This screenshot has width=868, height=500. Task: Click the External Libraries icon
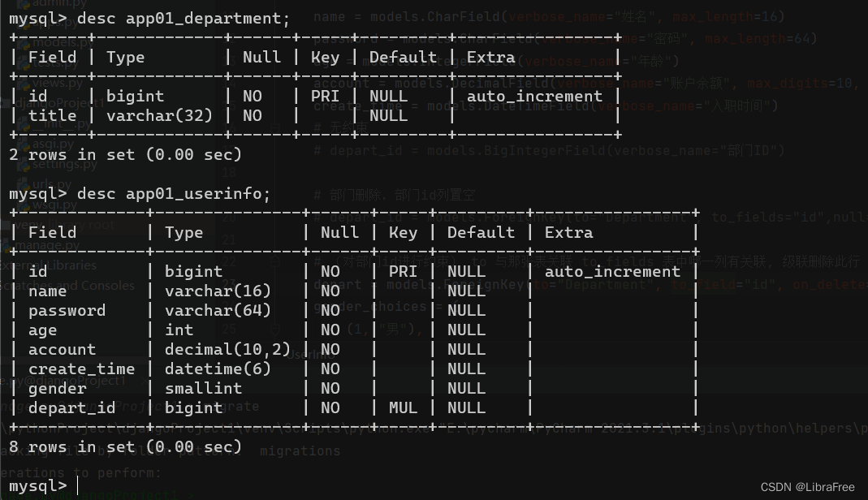pyautogui.click(x=3, y=265)
